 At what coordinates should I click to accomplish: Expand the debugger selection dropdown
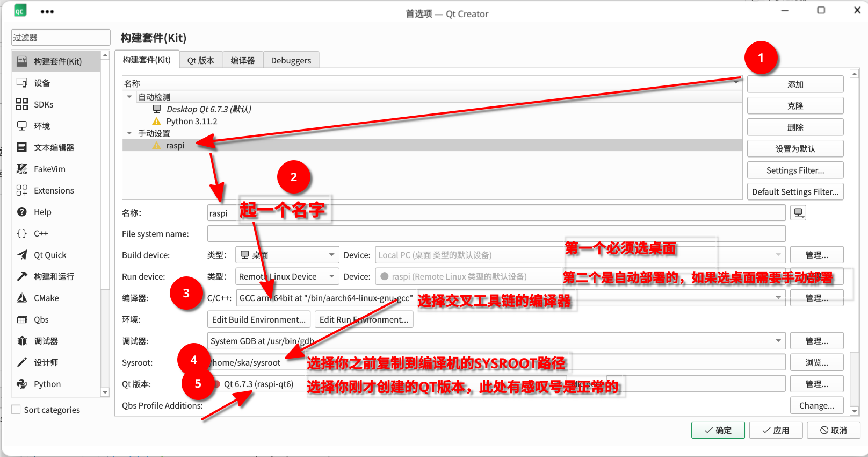778,341
